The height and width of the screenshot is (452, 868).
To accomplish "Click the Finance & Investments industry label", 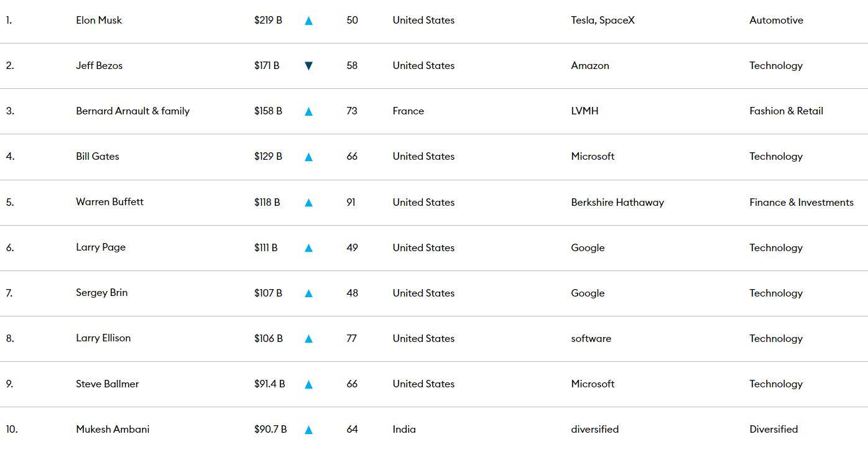I will [x=801, y=202].
